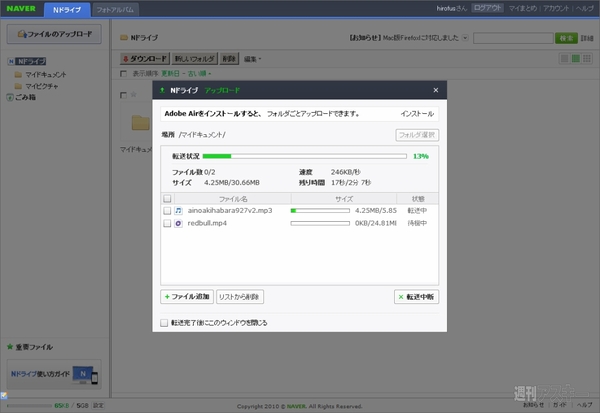The width and height of the screenshot is (600, 413).
Task: Click the green 検索 button
Action: click(566, 38)
